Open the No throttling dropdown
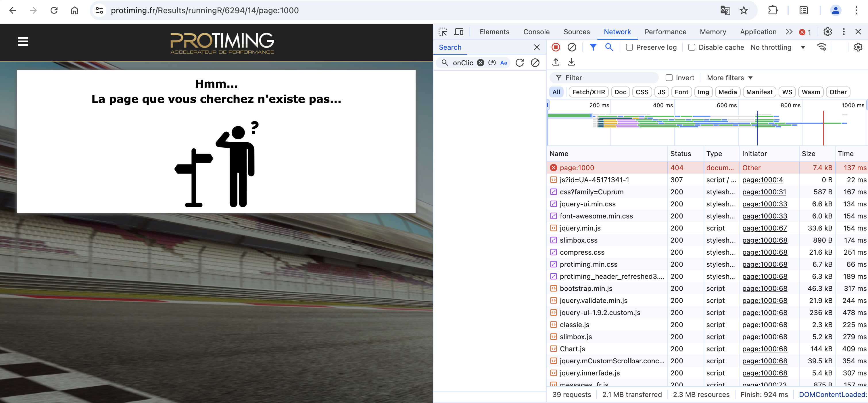Image resolution: width=868 pixels, height=403 pixels. pos(778,47)
